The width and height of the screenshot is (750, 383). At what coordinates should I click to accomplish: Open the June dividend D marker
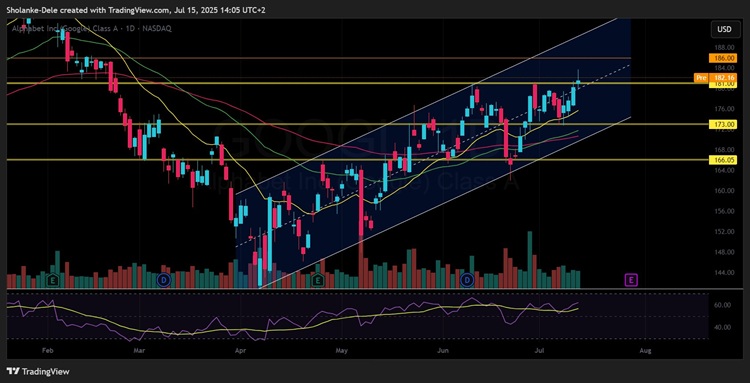coord(466,280)
